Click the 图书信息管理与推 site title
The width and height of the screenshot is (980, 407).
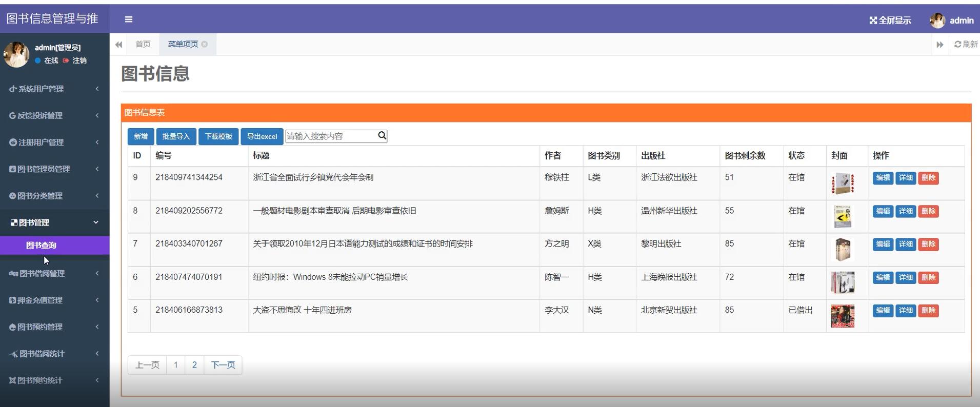tap(52, 19)
